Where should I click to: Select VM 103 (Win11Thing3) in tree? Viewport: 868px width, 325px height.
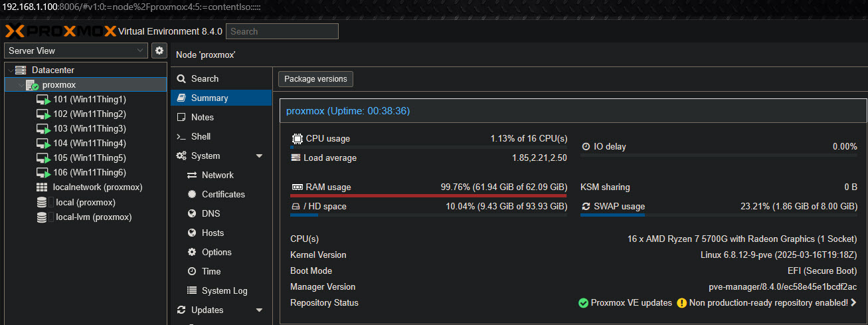(x=86, y=129)
